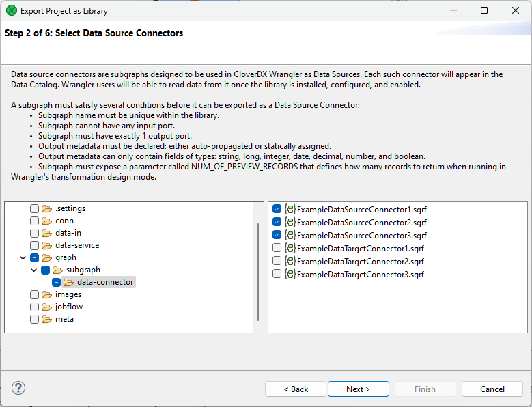Select ExampleDataTargetConnector3.sgrf in file list
532x407 pixels.
tap(360, 274)
